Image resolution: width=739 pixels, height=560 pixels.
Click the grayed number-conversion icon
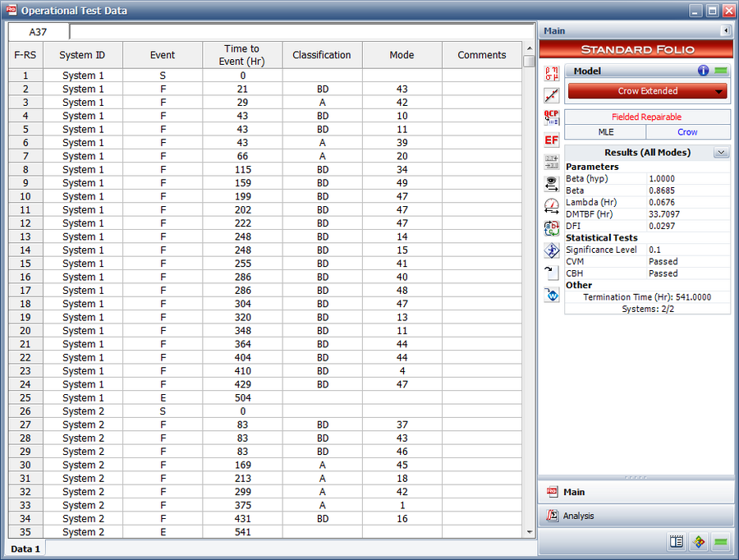552,162
